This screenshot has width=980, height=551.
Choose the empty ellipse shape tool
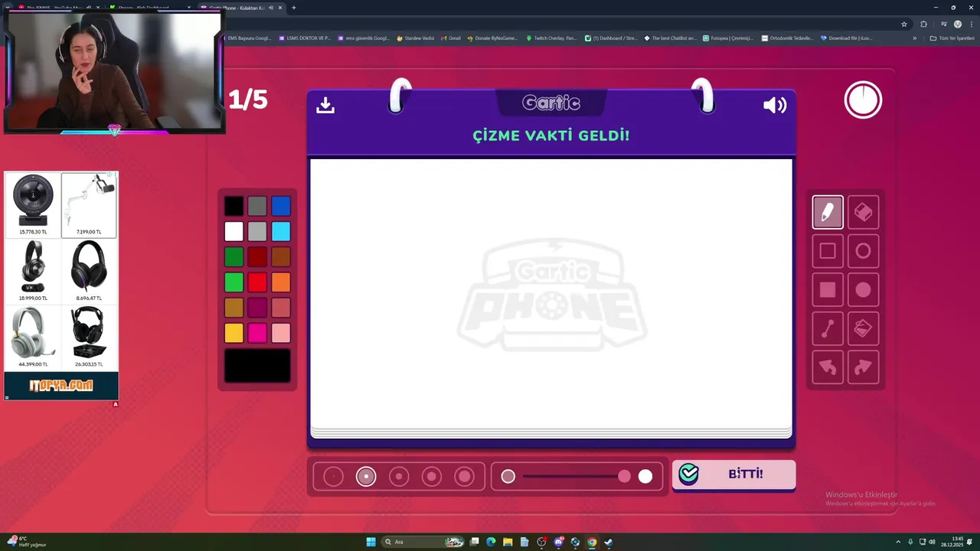click(x=863, y=251)
